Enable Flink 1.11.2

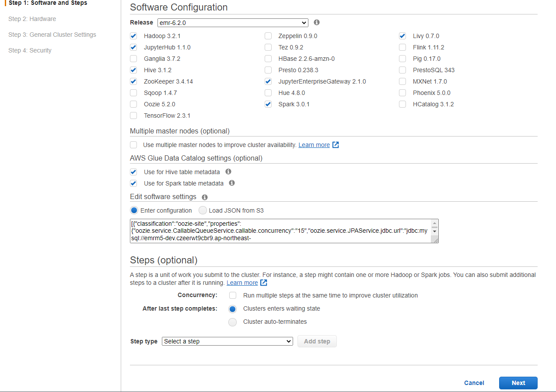click(x=402, y=47)
